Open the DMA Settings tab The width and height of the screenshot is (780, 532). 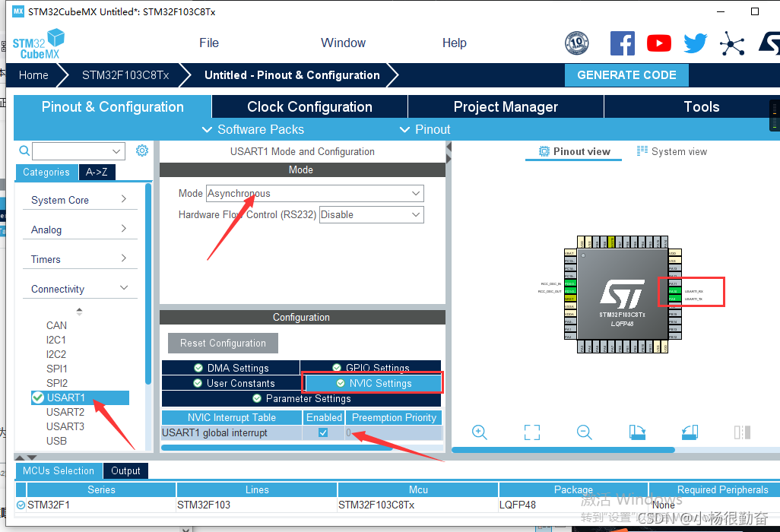[231, 368]
